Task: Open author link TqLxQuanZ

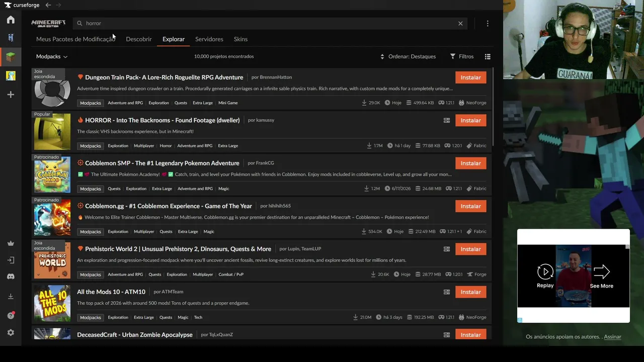Action: tap(221, 335)
